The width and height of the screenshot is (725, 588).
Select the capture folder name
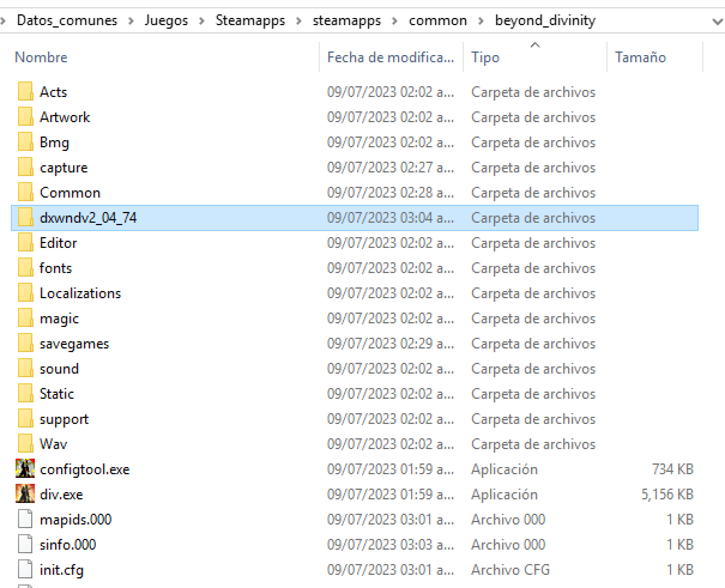click(x=64, y=168)
